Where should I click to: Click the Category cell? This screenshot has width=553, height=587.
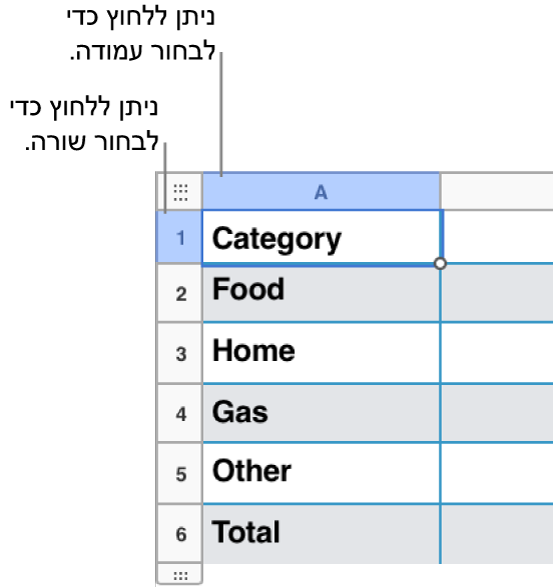[321, 238]
